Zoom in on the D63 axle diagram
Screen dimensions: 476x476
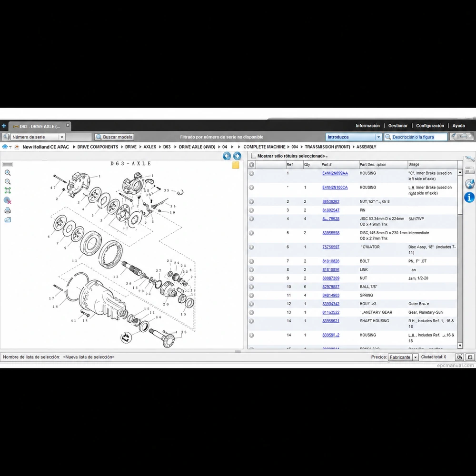point(8,173)
